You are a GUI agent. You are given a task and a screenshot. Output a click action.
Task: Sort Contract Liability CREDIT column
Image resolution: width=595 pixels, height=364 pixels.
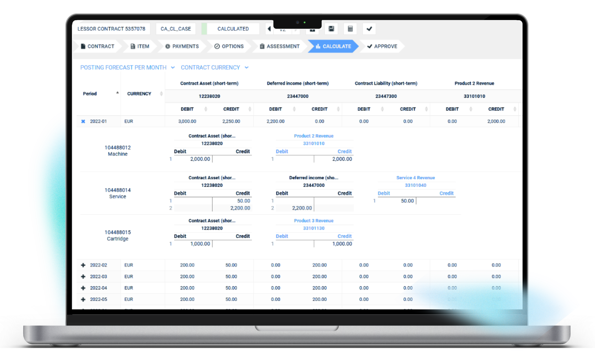pos(426,109)
